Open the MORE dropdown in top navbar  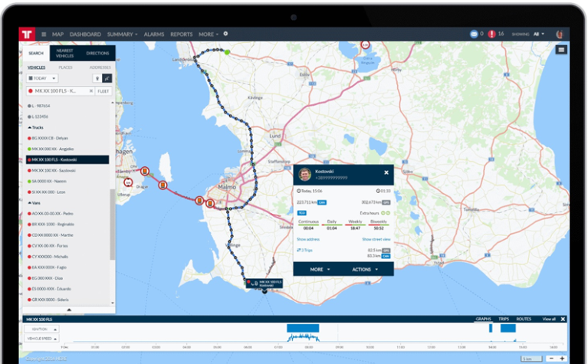coord(208,34)
